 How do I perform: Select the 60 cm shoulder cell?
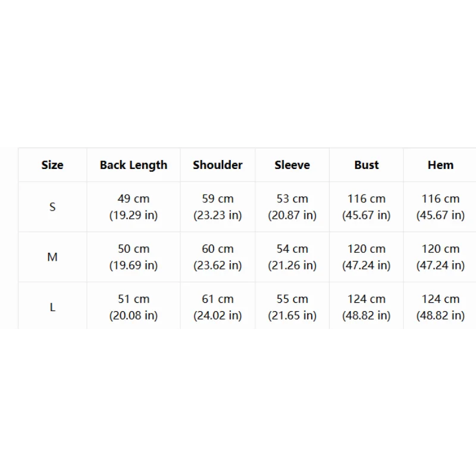coord(218,257)
